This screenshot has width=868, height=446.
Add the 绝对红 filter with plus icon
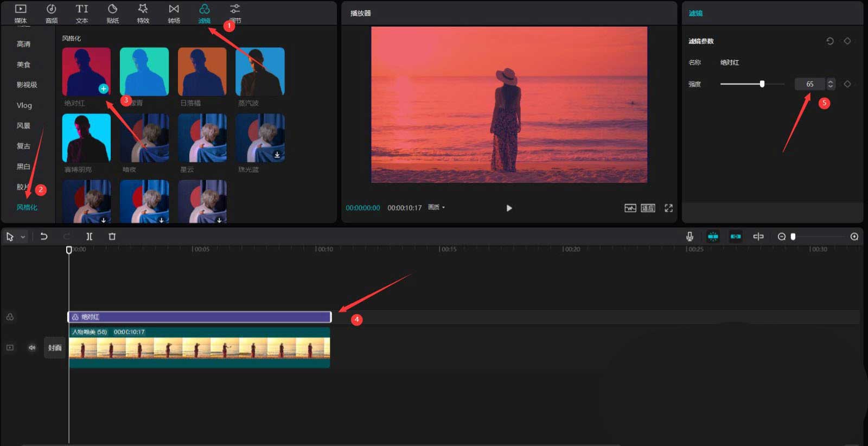coord(103,88)
